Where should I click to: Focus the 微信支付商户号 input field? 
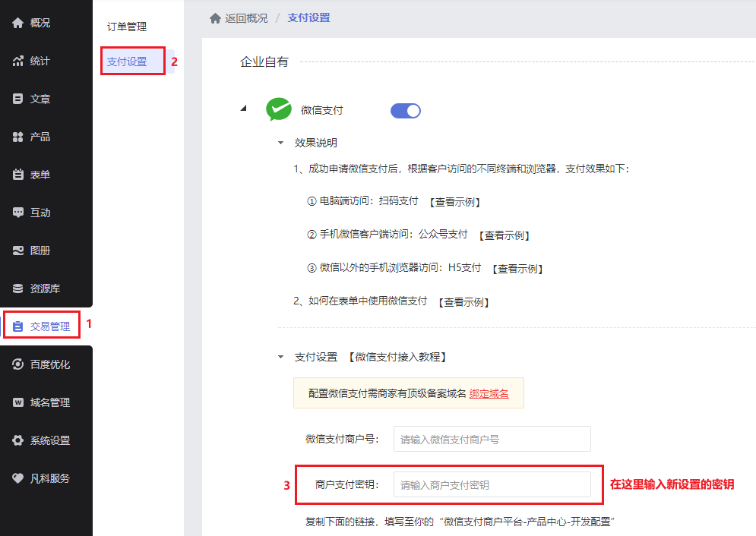(x=492, y=439)
